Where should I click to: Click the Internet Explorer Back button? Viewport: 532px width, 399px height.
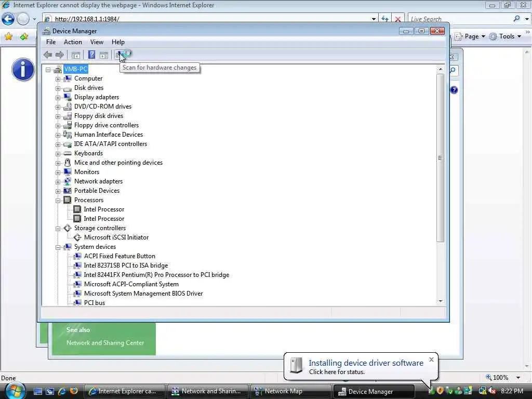coord(8,19)
